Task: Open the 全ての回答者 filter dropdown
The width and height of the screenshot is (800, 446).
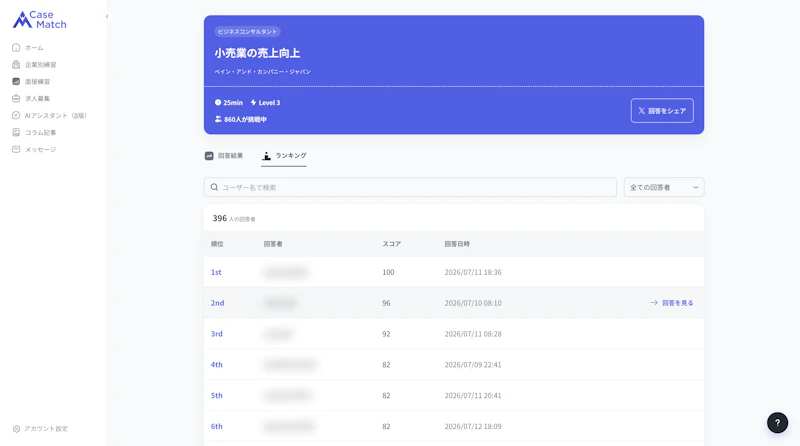Action: coord(664,187)
